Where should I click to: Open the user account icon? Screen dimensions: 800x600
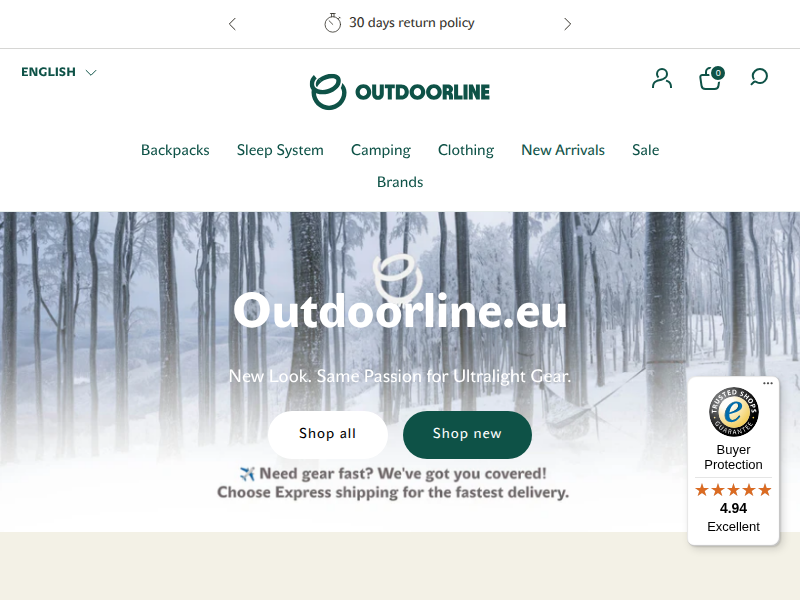coord(662,79)
